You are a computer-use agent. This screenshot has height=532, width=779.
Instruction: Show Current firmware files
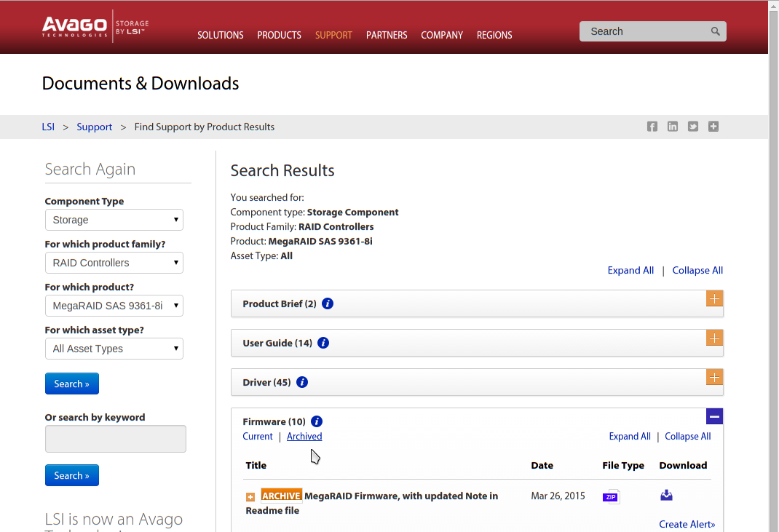coord(257,436)
